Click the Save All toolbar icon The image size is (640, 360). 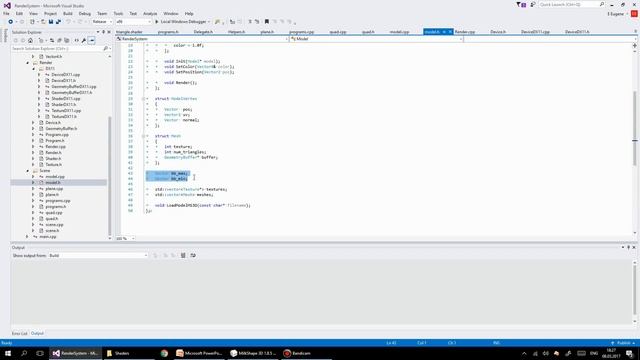pos(58,22)
